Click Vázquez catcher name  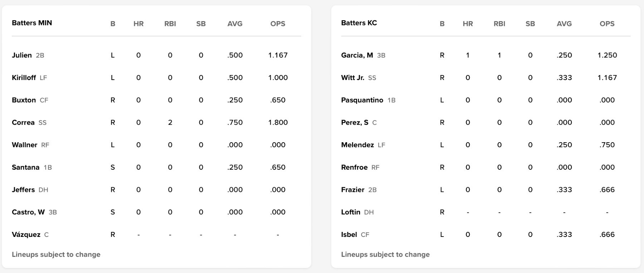(26, 235)
